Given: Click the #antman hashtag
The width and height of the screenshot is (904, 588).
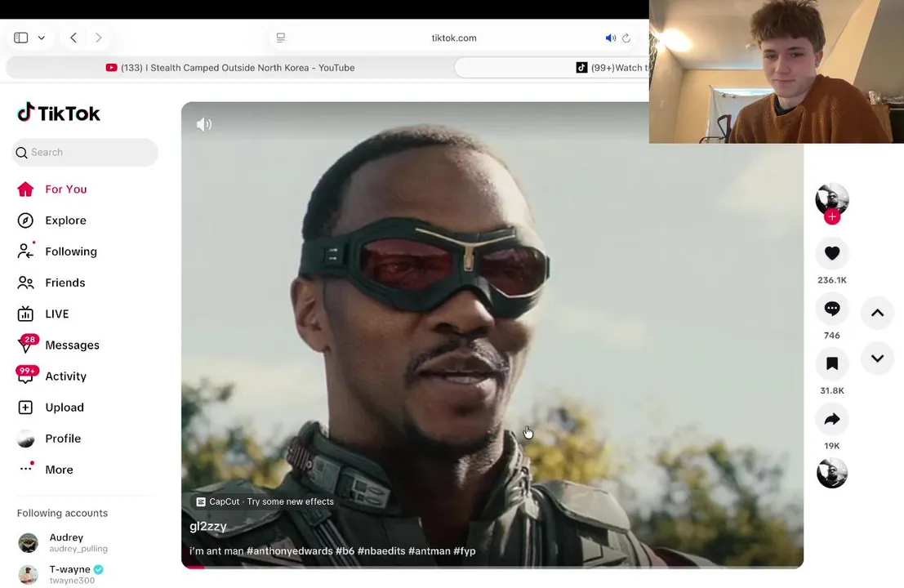Looking at the screenshot, I should (429, 551).
